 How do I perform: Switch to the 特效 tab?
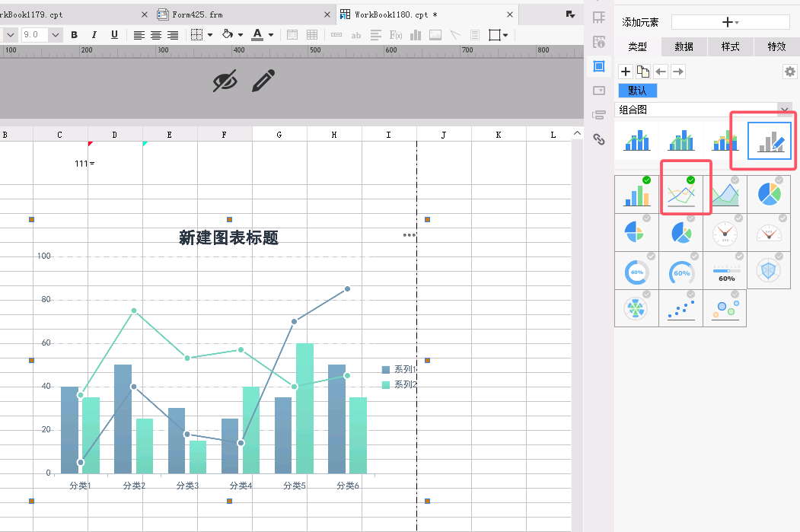(776, 46)
